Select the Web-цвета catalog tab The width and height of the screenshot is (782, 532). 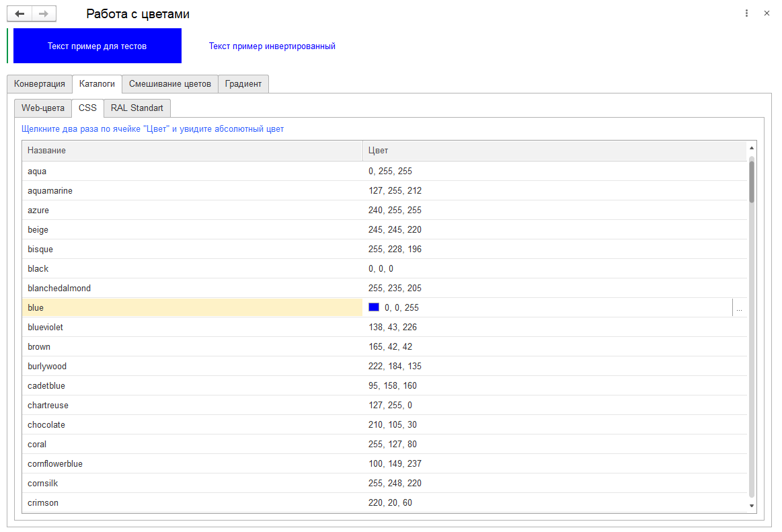click(x=43, y=108)
